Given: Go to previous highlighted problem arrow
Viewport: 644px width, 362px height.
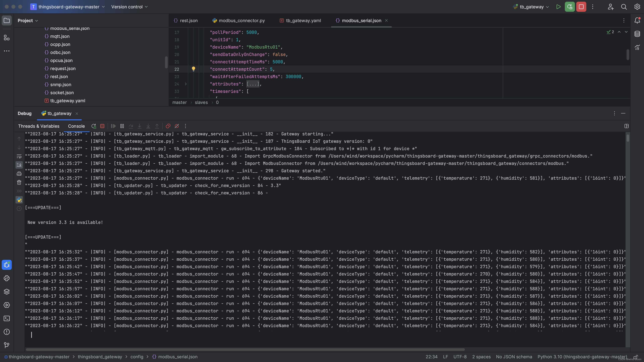Looking at the screenshot, I should [x=619, y=32].
